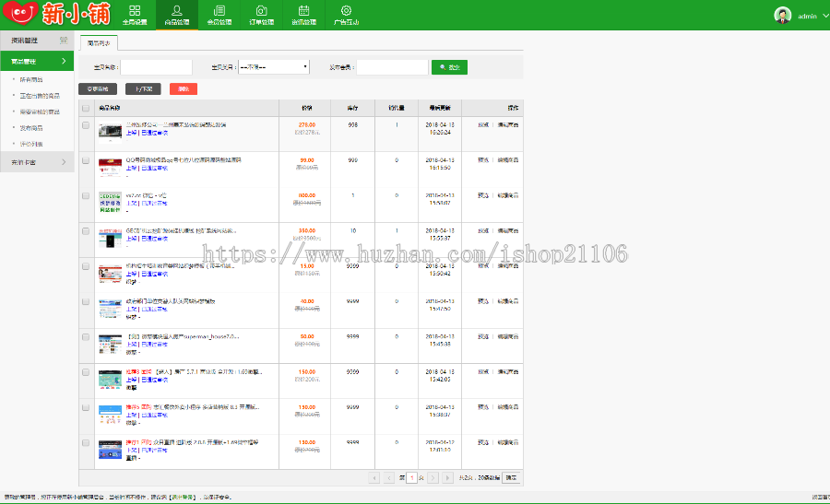Image resolution: width=830 pixels, height=504 pixels.
Task: Check the box for the 12:01:10 product row
Action: (x=86, y=443)
